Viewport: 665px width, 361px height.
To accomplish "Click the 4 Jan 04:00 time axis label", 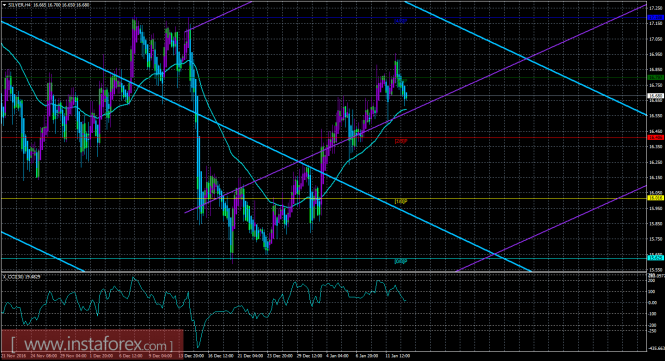I will tap(337, 356).
